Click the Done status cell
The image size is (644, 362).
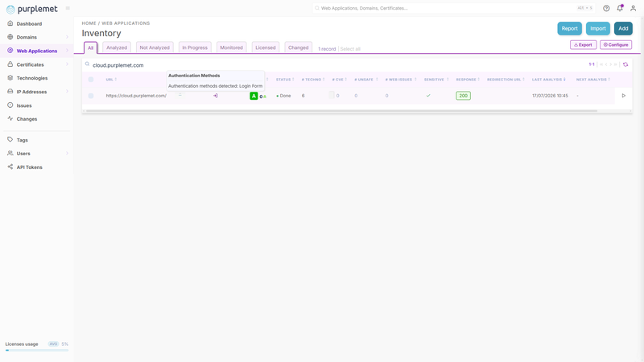click(283, 96)
